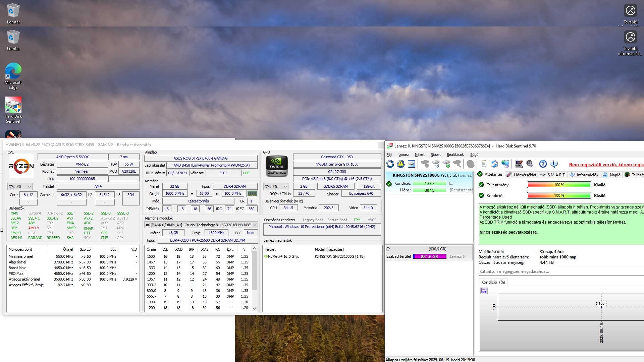Open the Beállítások menu

point(455,155)
